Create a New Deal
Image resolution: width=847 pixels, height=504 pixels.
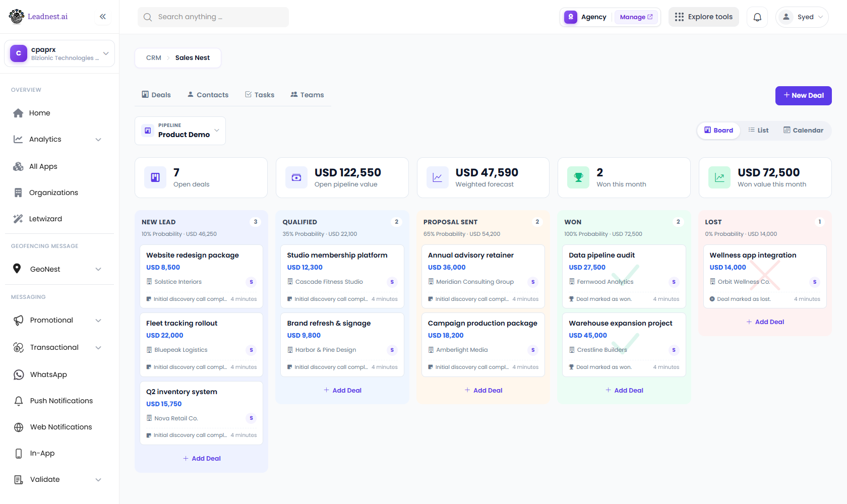[804, 96]
